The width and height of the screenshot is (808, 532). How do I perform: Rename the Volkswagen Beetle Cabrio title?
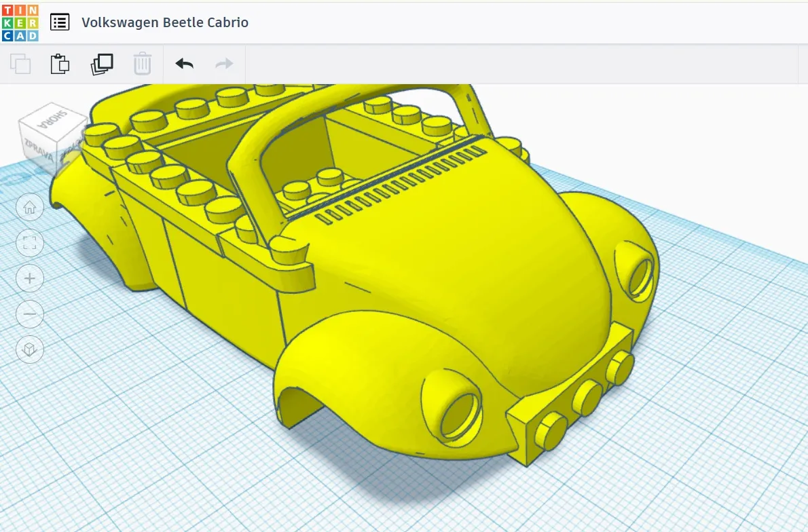pyautogui.click(x=165, y=22)
